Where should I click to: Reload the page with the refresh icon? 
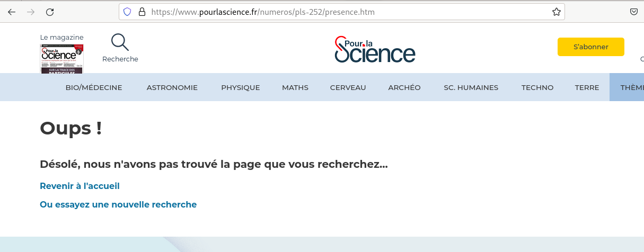click(x=50, y=12)
